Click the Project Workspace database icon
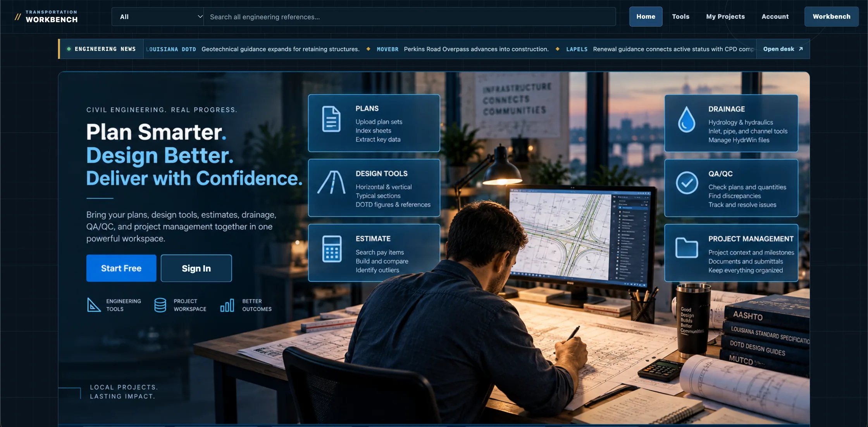The height and width of the screenshot is (427, 868). 160,305
